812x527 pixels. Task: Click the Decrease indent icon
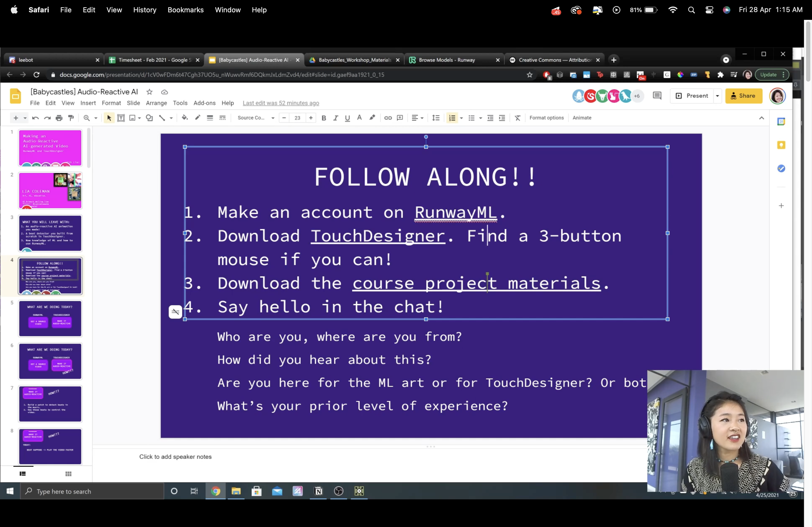(x=490, y=118)
